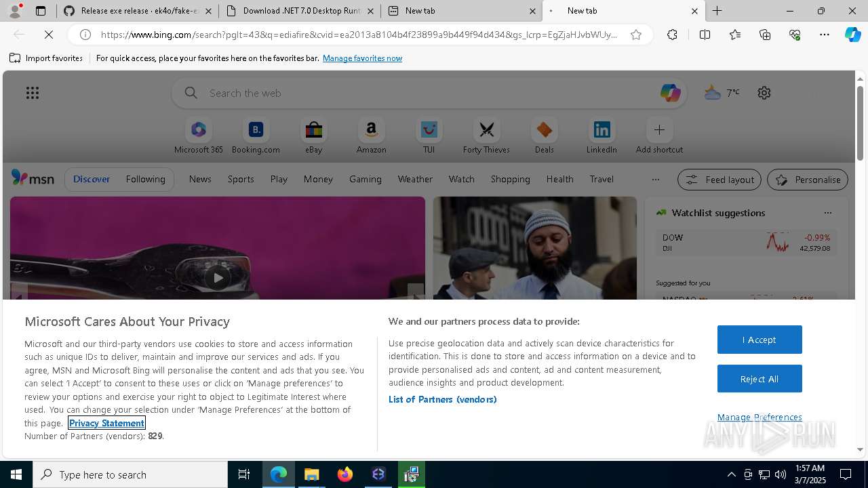Open the Privacy Statement link
This screenshot has width=868, height=488.
pos(106,423)
